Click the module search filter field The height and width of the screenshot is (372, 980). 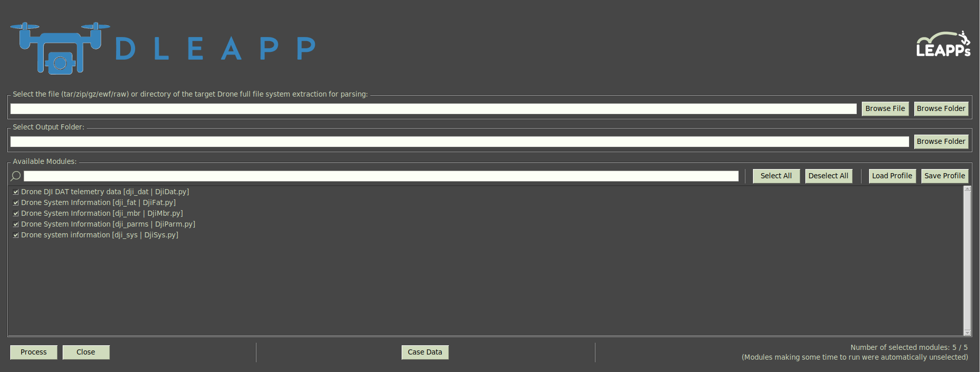click(x=381, y=176)
